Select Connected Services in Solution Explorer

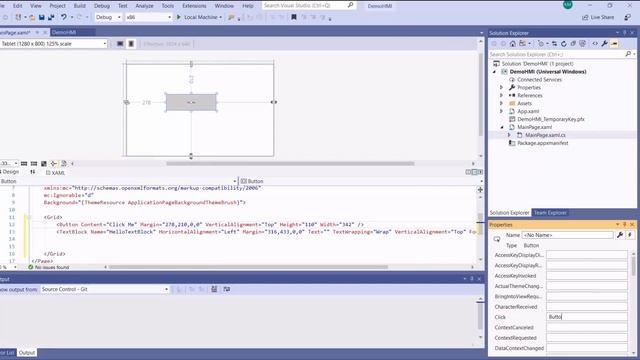539,80
